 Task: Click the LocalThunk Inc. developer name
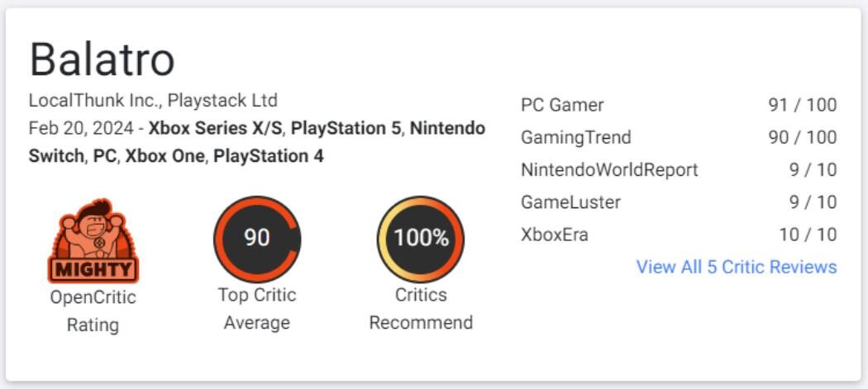pyautogui.click(x=93, y=101)
